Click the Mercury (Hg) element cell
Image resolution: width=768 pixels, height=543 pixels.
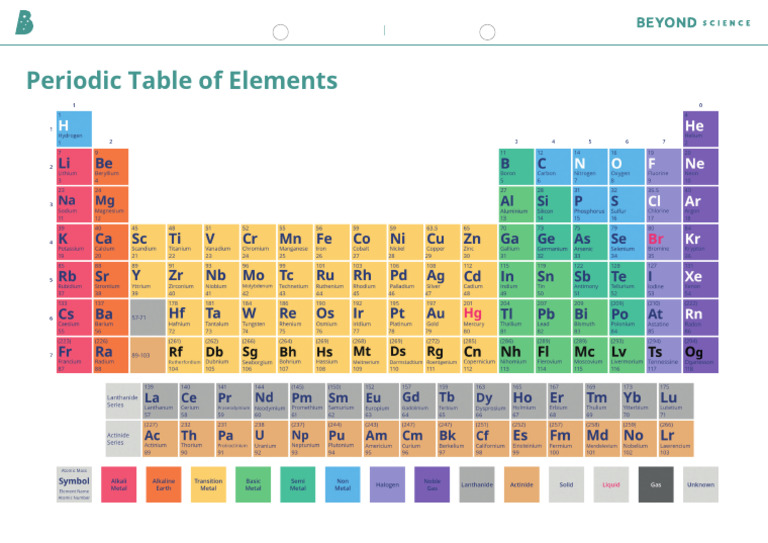pos(480,317)
